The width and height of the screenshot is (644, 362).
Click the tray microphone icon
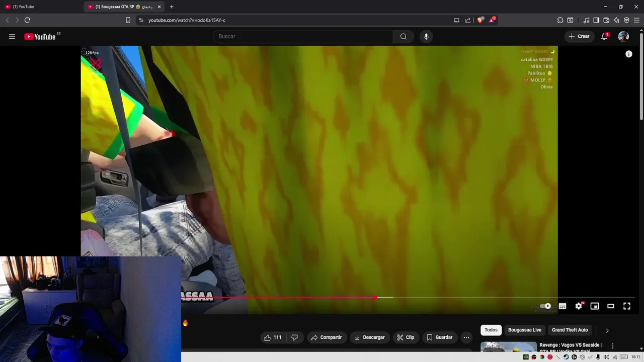598,357
